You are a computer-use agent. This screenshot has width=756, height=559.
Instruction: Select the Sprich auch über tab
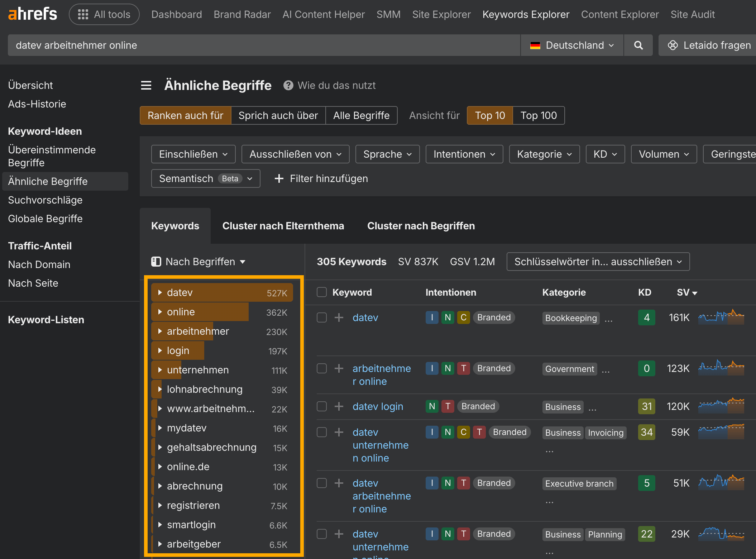click(278, 115)
